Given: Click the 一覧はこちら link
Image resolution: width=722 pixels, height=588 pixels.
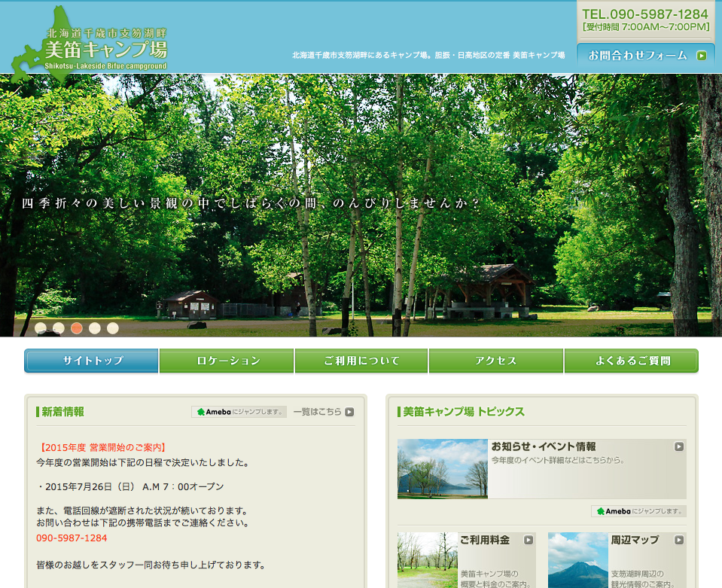Looking at the screenshot, I should click(x=317, y=412).
